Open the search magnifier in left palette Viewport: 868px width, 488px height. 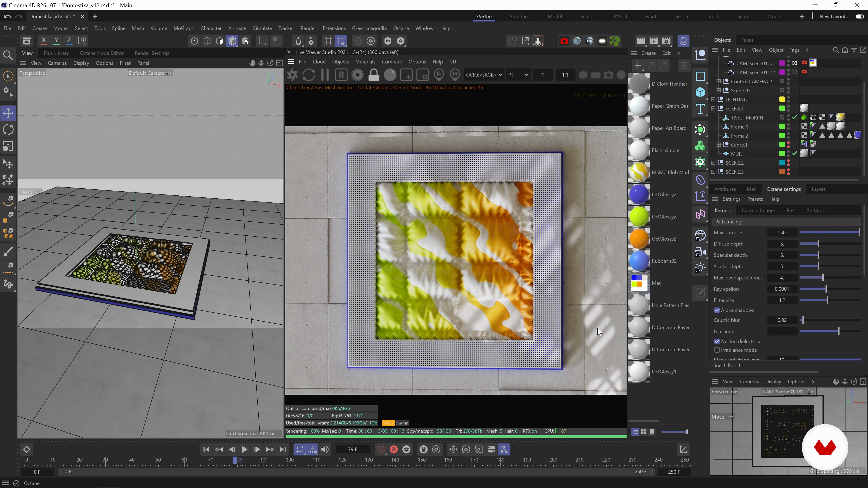coord(8,55)
